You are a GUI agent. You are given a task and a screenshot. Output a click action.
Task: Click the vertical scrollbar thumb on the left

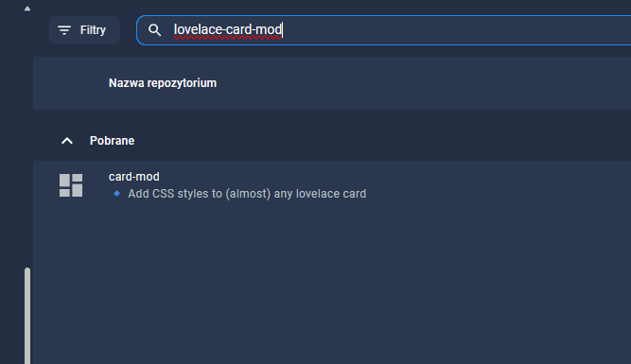point(27,316)
